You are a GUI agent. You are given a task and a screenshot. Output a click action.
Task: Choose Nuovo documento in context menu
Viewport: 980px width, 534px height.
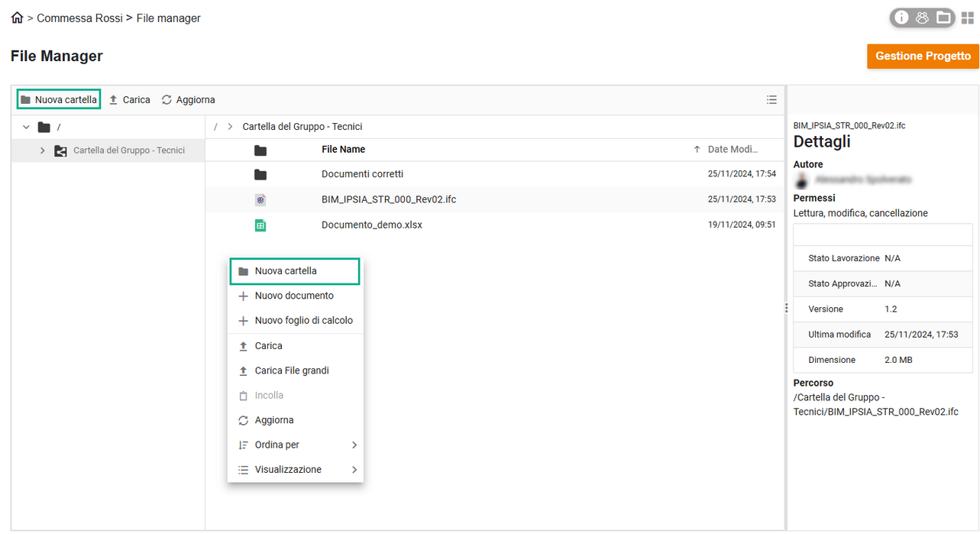pos(295,296)
